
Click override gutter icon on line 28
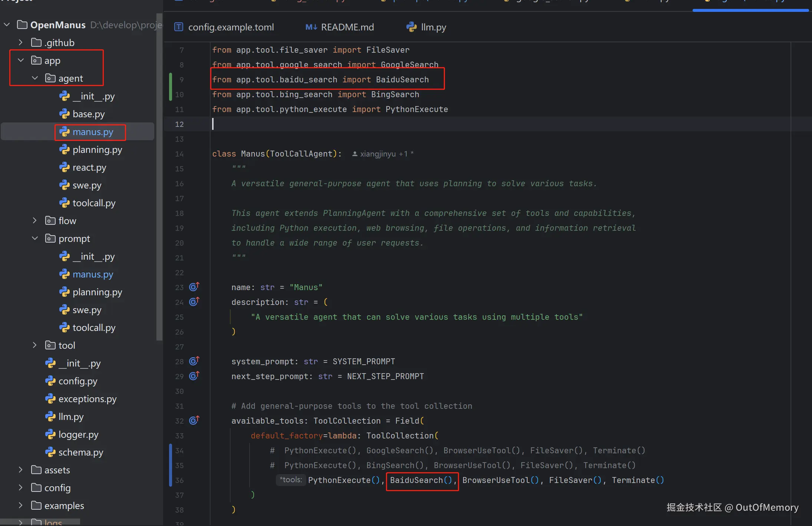coord(194,361)
